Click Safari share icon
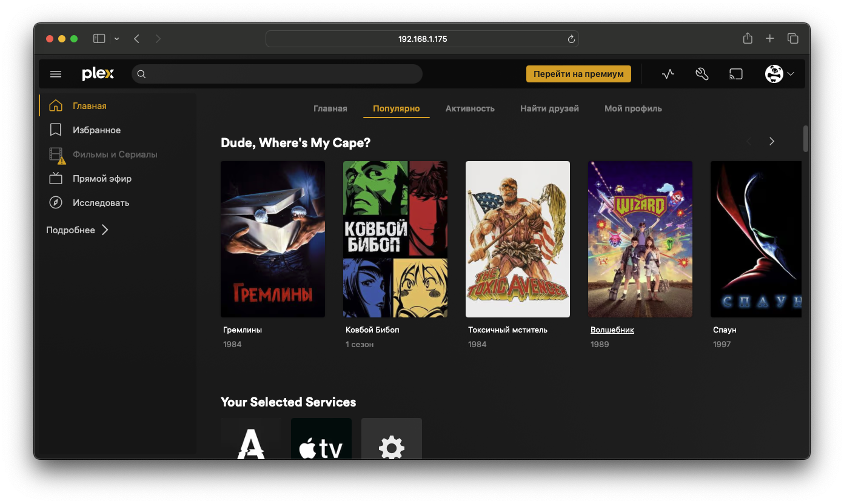844x504 pixels. (x=748, y=39)
